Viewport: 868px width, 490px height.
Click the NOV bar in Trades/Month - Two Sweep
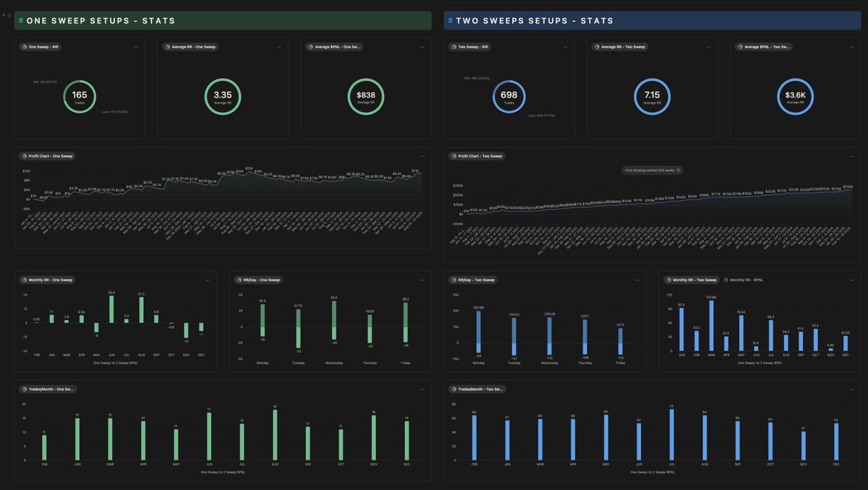coord(804,446)
